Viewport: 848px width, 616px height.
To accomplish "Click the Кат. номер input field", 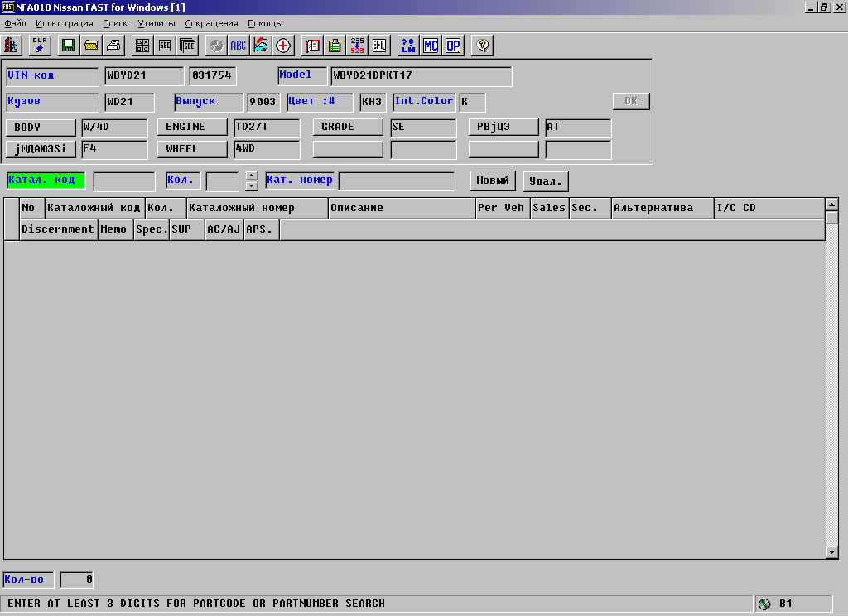I will [397, 181].
